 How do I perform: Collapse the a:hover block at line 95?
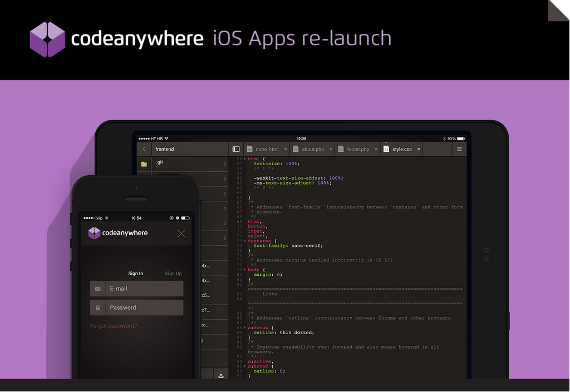point(245,366)
